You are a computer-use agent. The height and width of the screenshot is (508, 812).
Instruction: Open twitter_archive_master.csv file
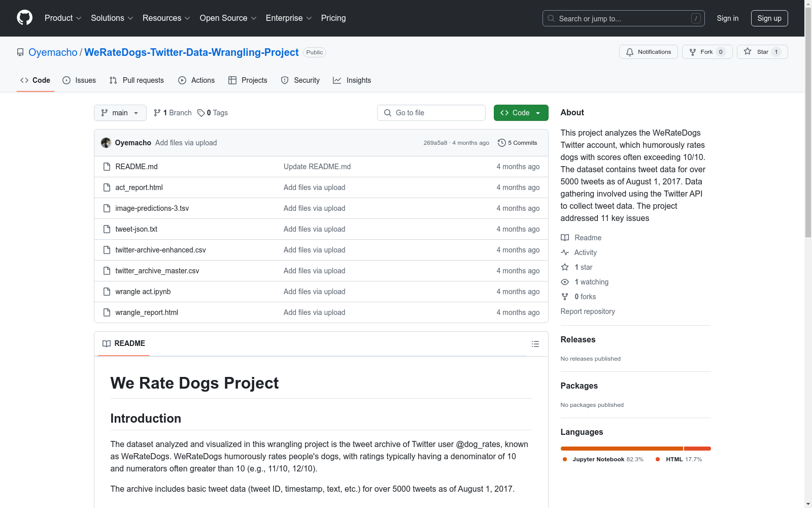pos(157,271)
